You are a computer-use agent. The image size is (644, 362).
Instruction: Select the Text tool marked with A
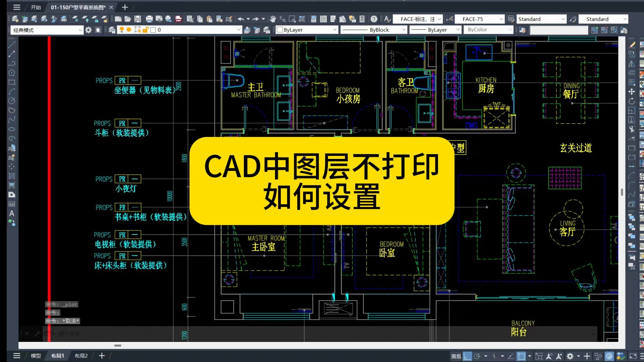pyautogui.click(x=12, y=214)
